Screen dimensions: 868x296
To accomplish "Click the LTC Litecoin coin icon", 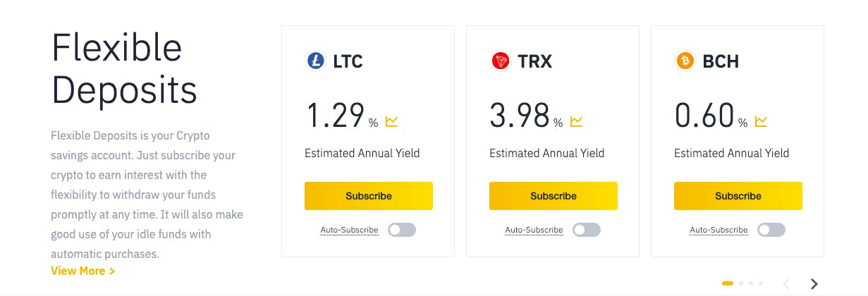I will [315, 61].
